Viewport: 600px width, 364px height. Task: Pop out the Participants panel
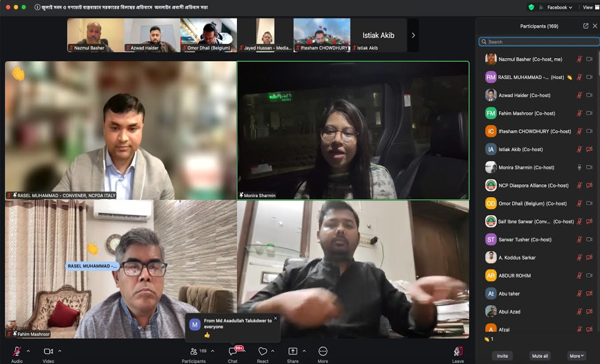coord(585,26)
